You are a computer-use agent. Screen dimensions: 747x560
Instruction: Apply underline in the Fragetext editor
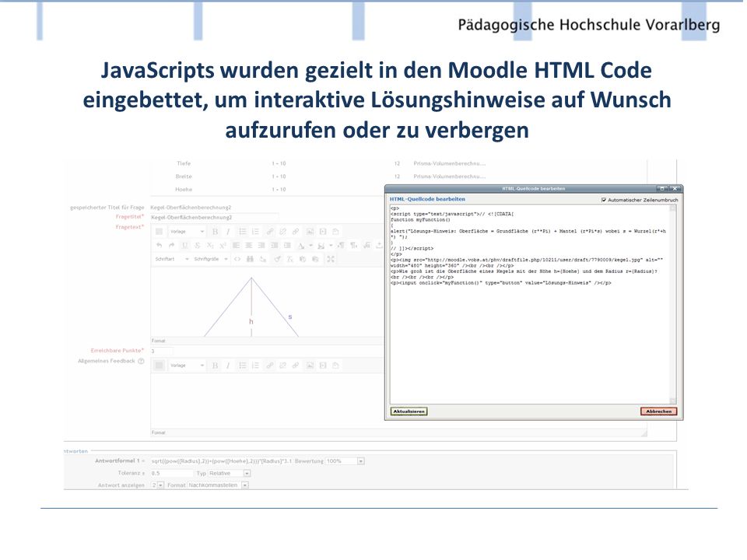tap(184, 245)
